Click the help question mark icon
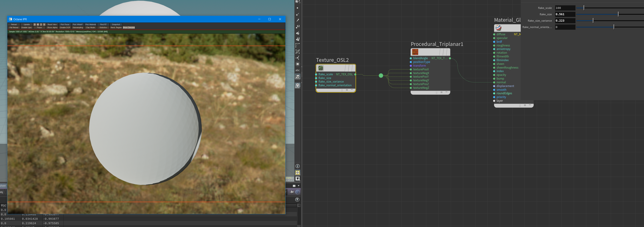 coord(297,200)
